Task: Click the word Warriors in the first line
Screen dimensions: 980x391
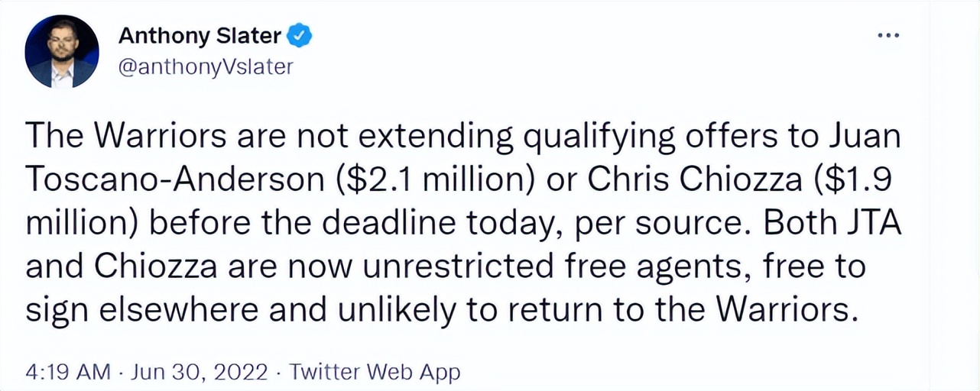Action: (x=154, y=137)
